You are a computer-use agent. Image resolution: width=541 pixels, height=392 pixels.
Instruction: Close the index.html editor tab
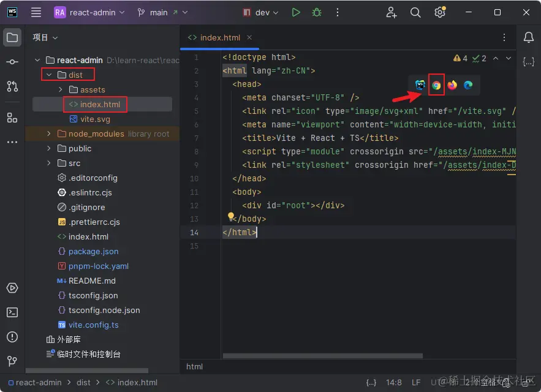tap(249, 37)
